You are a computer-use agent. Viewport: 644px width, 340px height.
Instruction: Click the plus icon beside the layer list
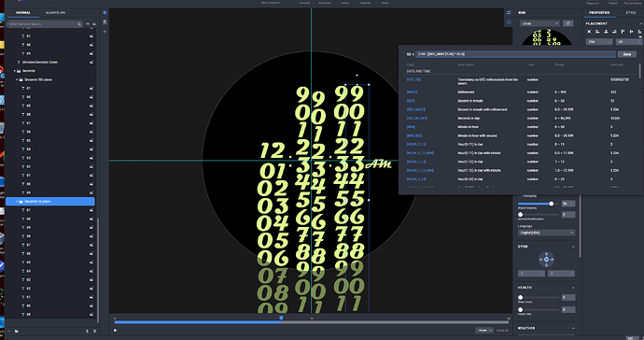[x=105, y=31]
